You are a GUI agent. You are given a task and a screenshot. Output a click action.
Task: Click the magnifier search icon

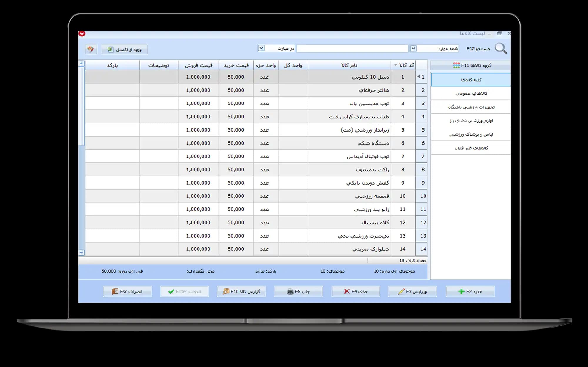pyautogui.click(x=501, y=49)
